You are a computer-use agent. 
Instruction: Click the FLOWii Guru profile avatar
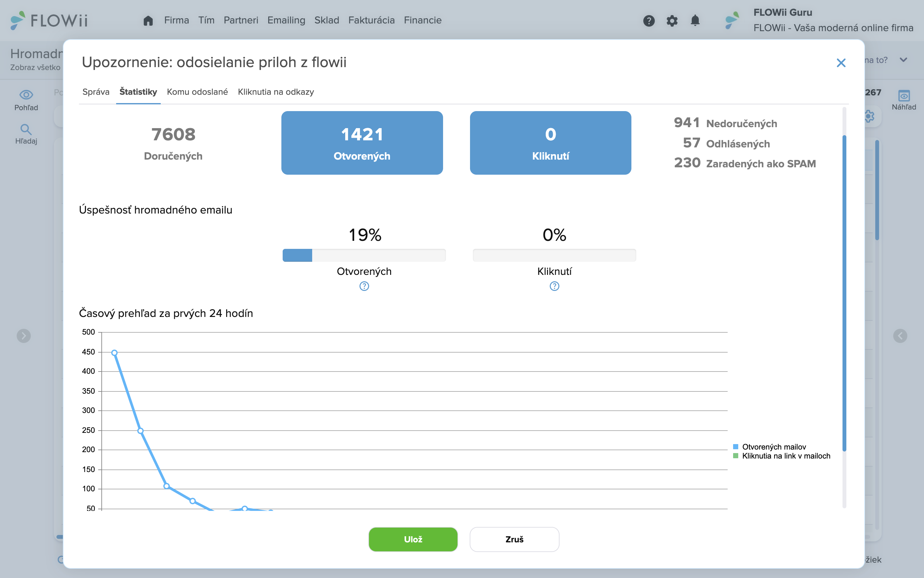click(x=732, y=20)
